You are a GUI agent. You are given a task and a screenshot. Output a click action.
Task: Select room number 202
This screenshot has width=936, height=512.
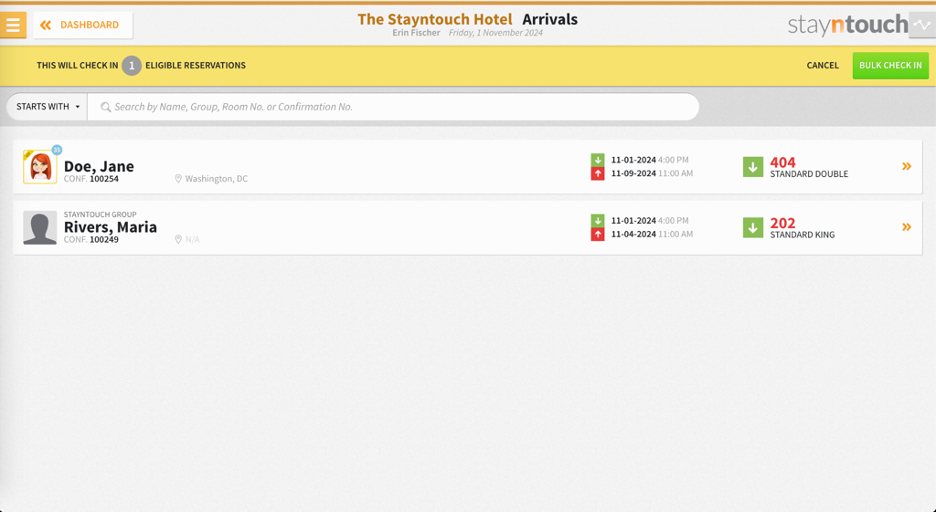pyautogui.click(x=783, y=223)
